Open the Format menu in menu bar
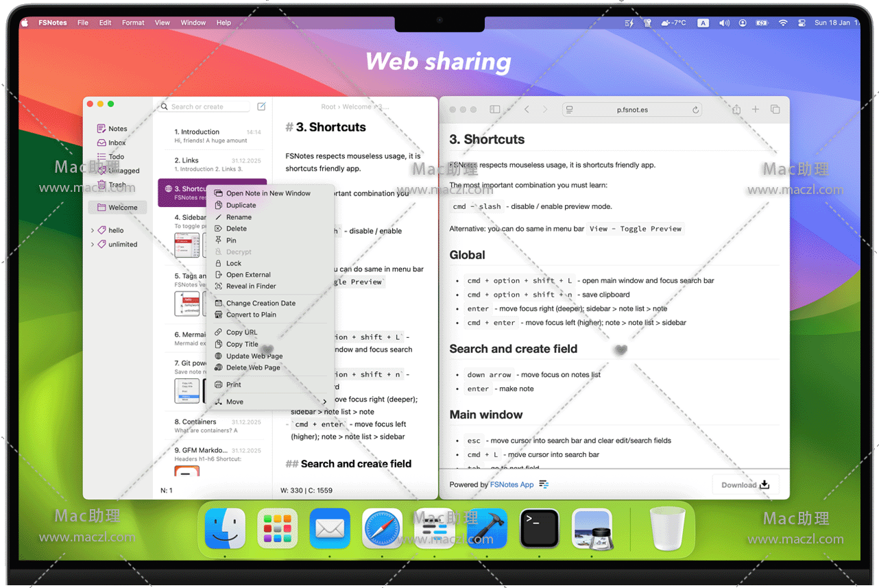This screenshot has width=879, height=588. 133,23
